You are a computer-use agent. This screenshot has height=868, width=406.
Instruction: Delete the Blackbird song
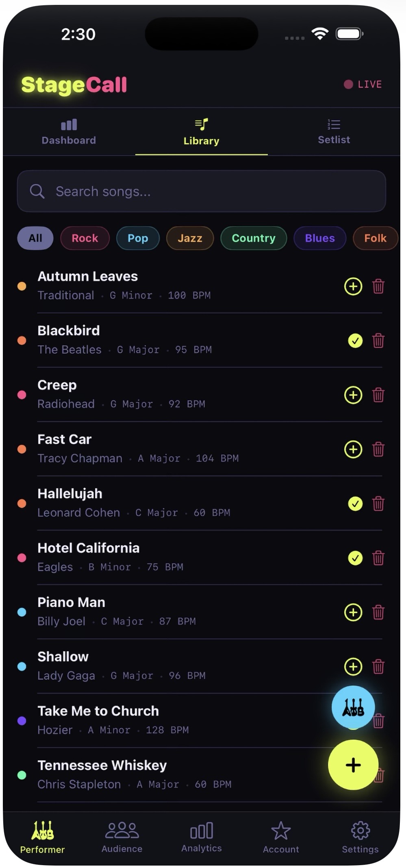pos(378,340)
